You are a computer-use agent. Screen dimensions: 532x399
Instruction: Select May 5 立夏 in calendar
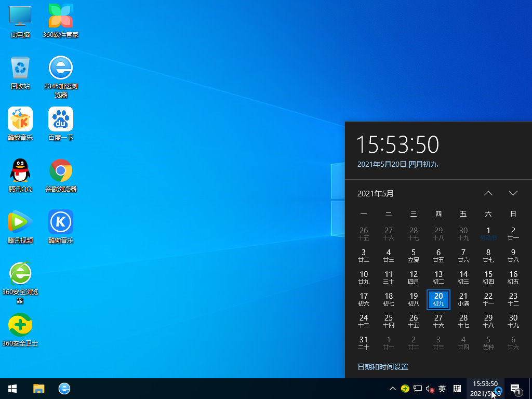pyautogui.click(x=413, y=256)
